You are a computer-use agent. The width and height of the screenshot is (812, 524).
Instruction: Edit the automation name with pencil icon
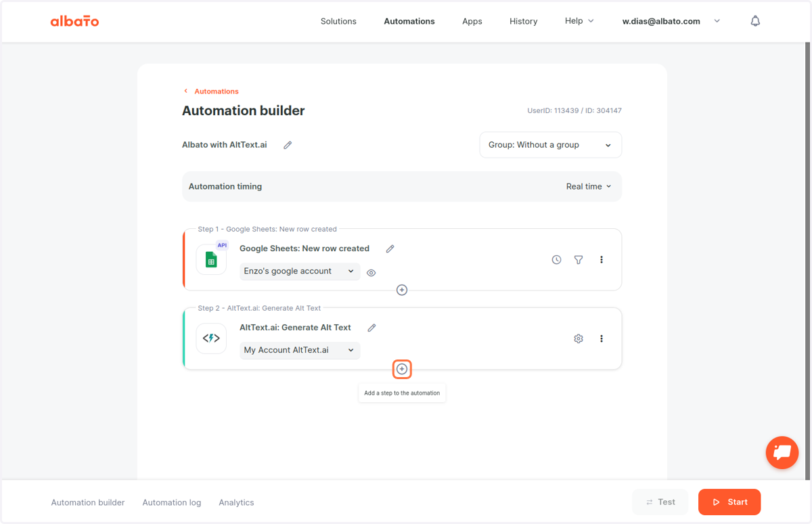288,145
